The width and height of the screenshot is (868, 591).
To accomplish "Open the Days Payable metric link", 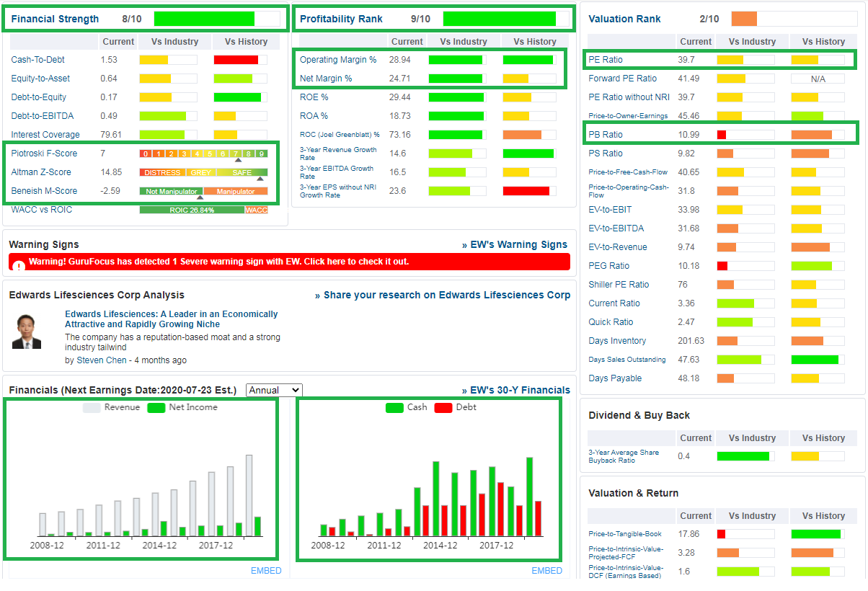I will pyautogui.click(x=615, y=378).
